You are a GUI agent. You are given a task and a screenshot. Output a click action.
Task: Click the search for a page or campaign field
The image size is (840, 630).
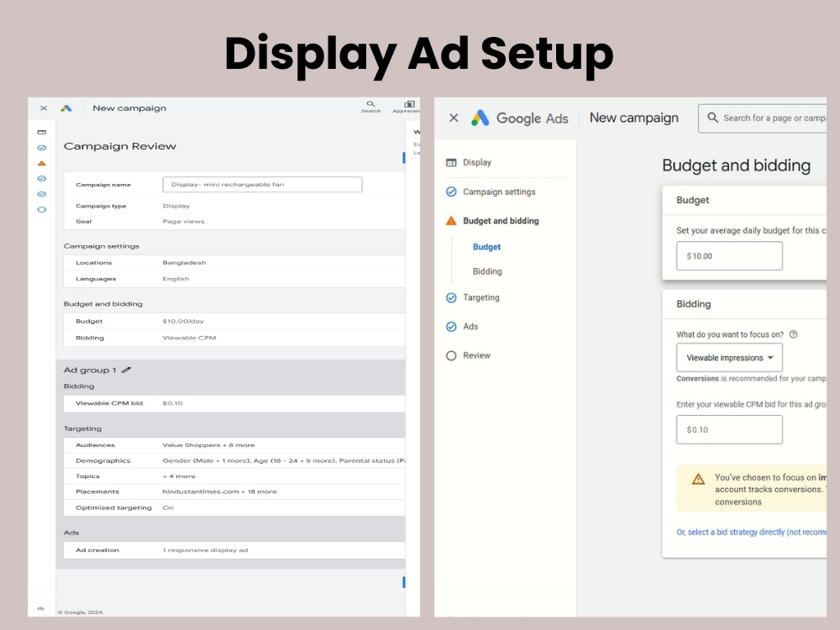(x=763, y=118)
